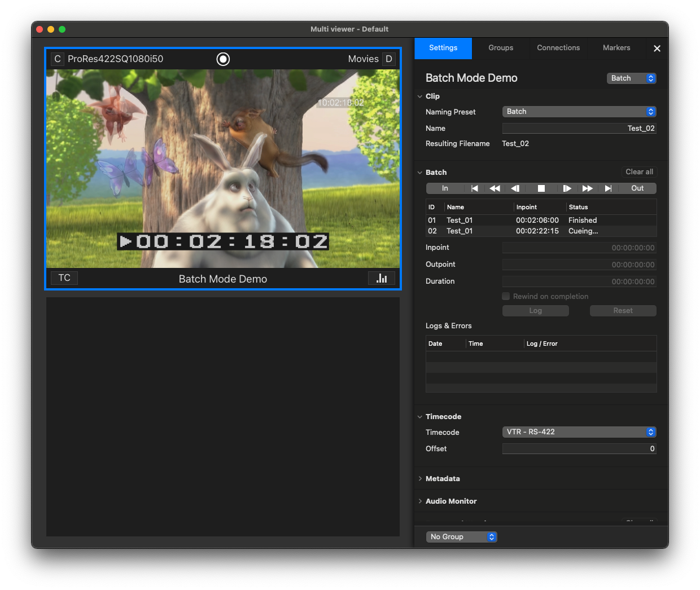Switch to the Groups tab
Image resolution: width=700 pixels, height=590 pixels.
pos(501,48)
